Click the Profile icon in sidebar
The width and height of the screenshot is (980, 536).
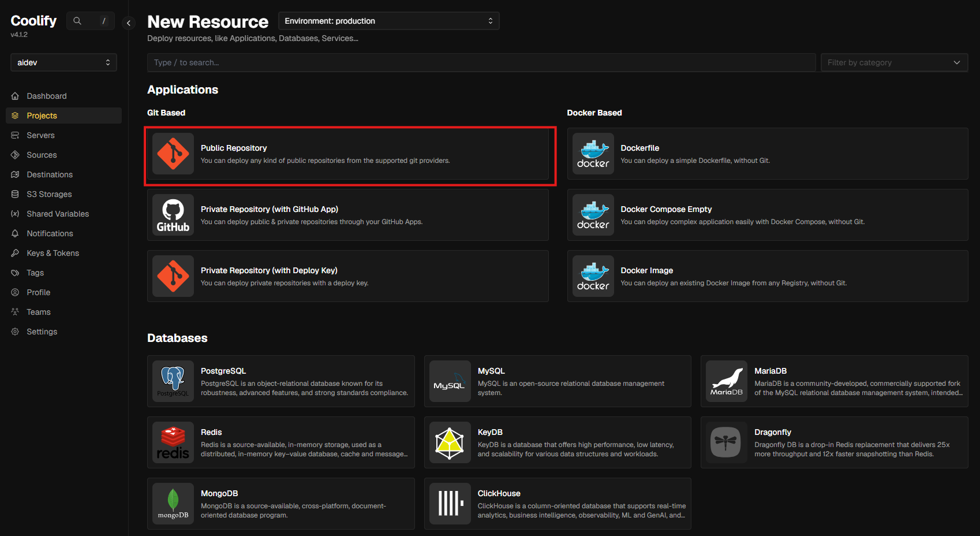(15, 292)
